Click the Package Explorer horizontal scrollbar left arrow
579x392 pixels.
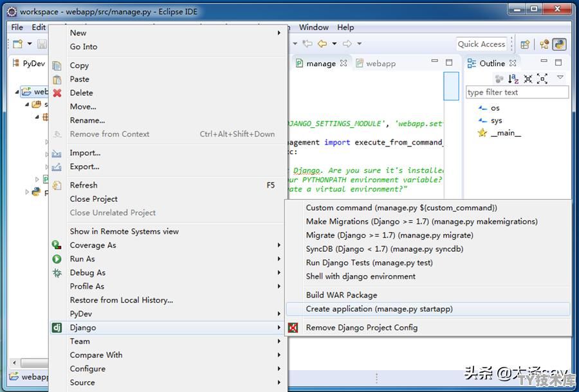(x=14, y=363)
